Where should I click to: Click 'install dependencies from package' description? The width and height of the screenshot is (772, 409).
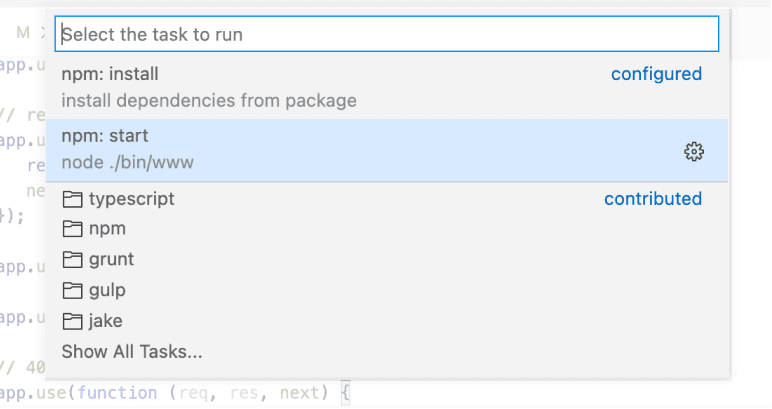point(209,101)
